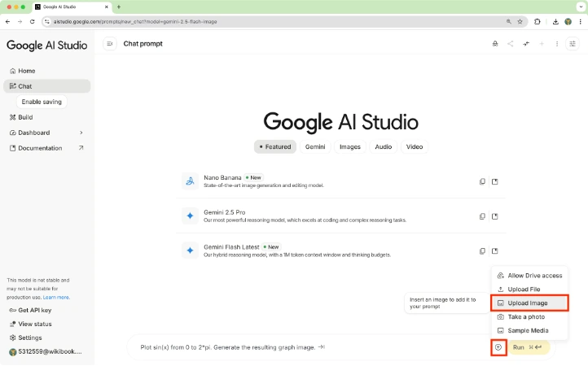
Task: View site information icon in address bar
Action: 47,22
